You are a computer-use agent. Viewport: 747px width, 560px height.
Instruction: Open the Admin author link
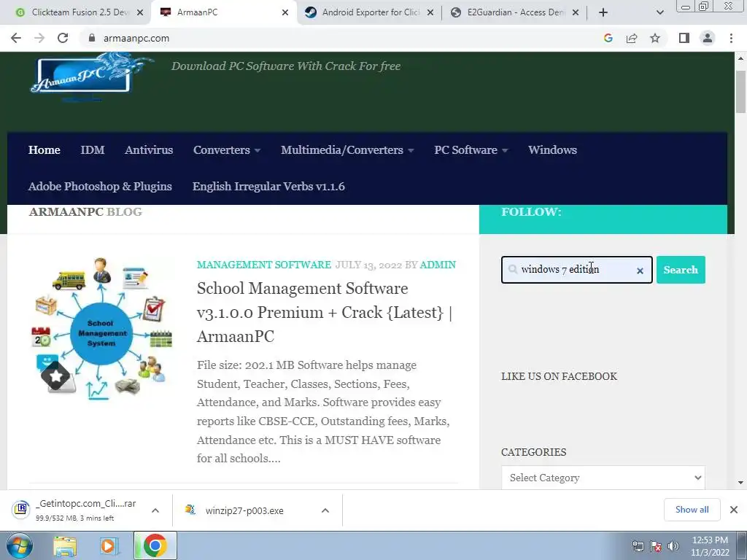(x=438, y=265)
